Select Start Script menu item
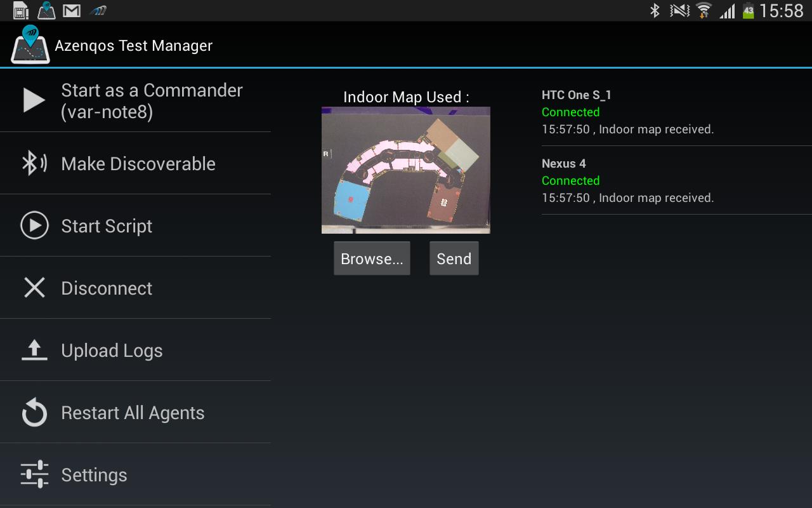812x508 pixels. pyautogui.click(x=135, y=225)
